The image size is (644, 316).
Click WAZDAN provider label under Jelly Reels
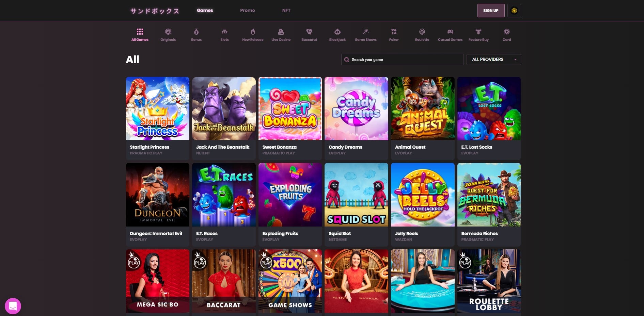(404, 239)
